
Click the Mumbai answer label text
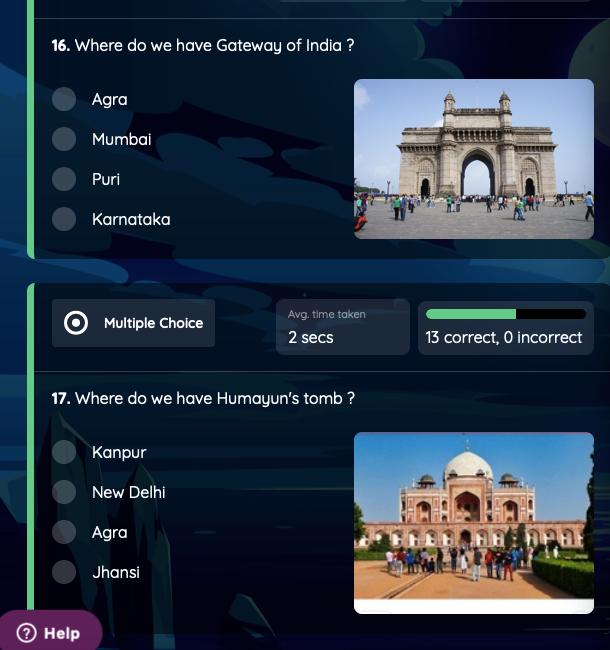[x=122, y=139]
